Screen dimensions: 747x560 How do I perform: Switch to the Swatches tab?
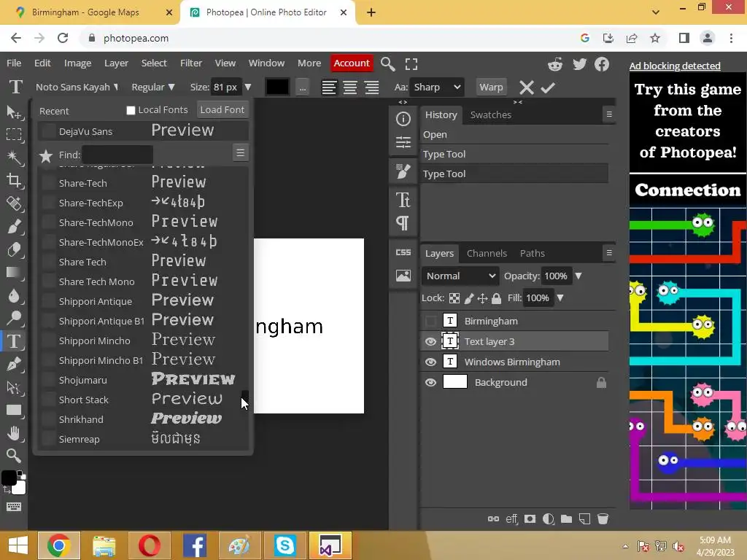491,114
